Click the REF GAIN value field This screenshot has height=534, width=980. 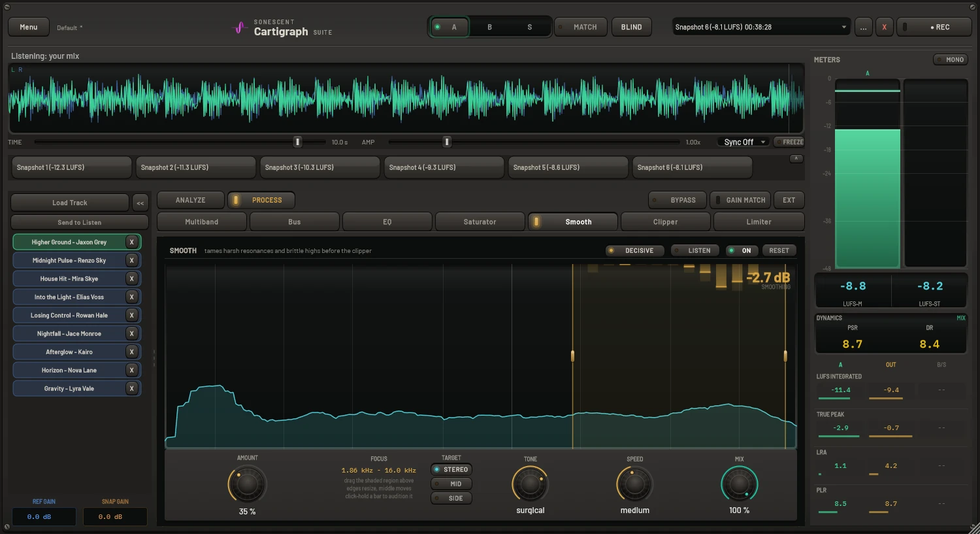[44, 516]
